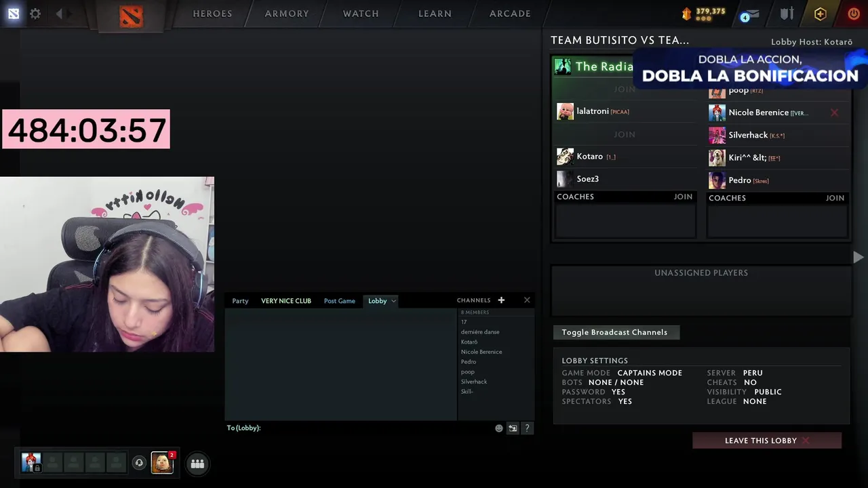This screenshot has height=488, width=868.
Task: Click the PERU server value
Action: click(753, 373)
